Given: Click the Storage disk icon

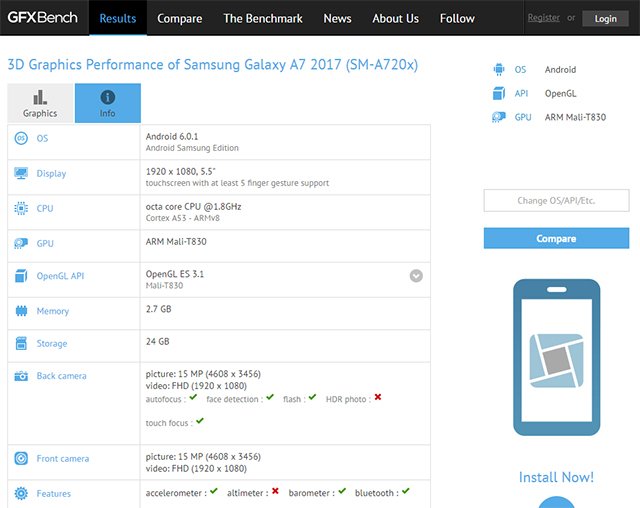Looking at the screenshot, I should coord(21,344).
